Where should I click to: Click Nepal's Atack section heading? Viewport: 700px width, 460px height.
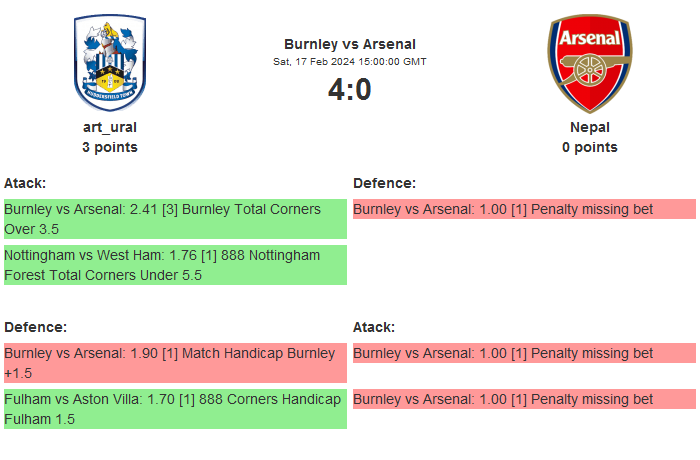tap(374, 327)
